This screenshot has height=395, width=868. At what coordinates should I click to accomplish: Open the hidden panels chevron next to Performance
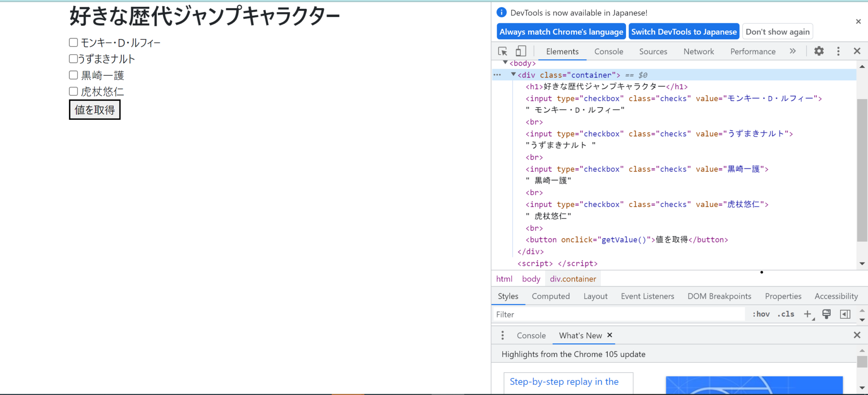pos(793,51)
